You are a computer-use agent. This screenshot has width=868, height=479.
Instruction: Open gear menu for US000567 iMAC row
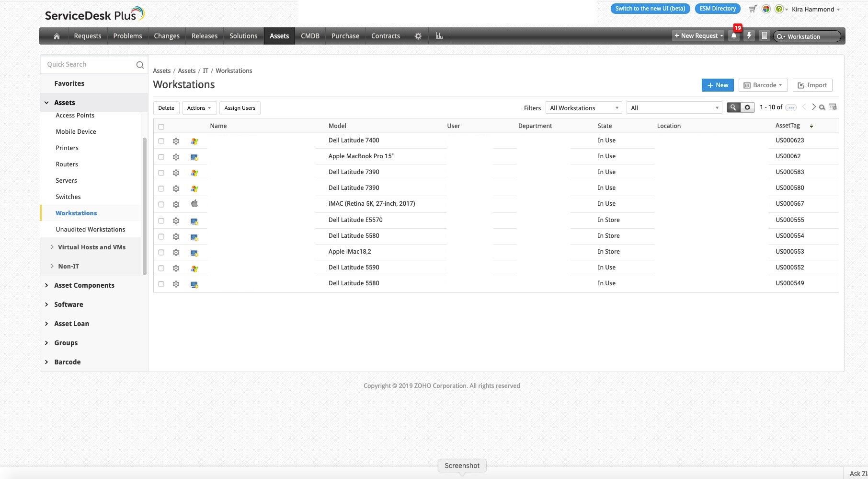(x=176, y=204)
